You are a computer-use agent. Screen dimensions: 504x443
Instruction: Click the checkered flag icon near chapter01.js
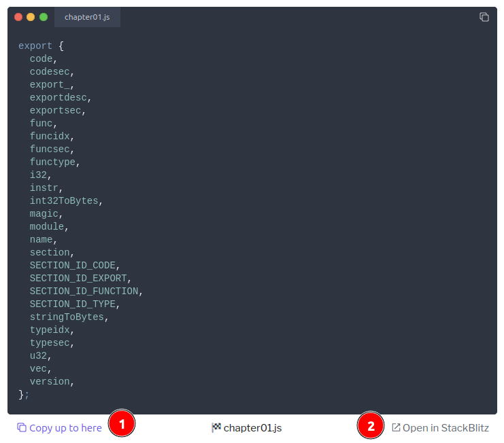click(x=216, y=427)
